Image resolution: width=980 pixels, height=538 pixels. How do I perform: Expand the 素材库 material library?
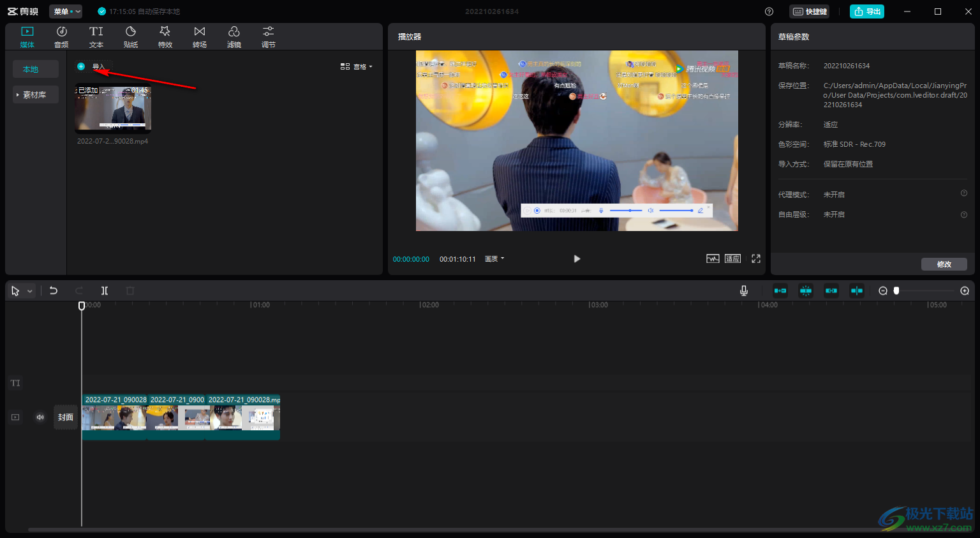tap(36, 94)
